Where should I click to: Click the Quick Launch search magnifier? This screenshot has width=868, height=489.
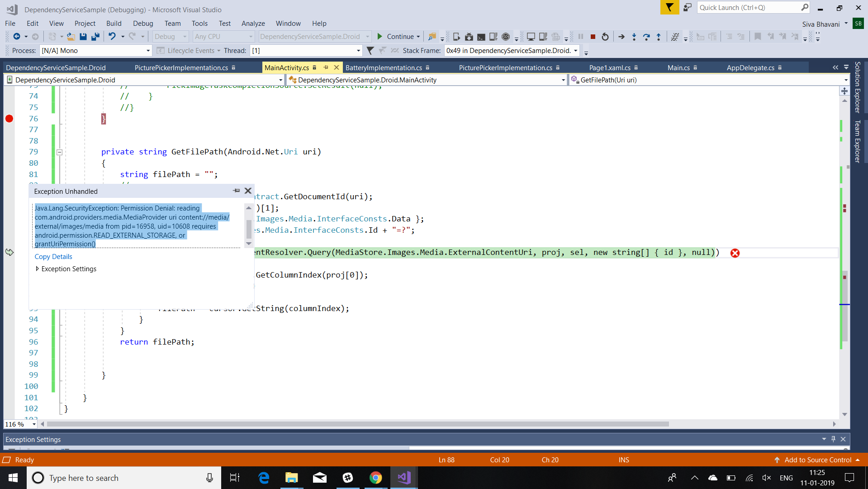pos(805,7)
